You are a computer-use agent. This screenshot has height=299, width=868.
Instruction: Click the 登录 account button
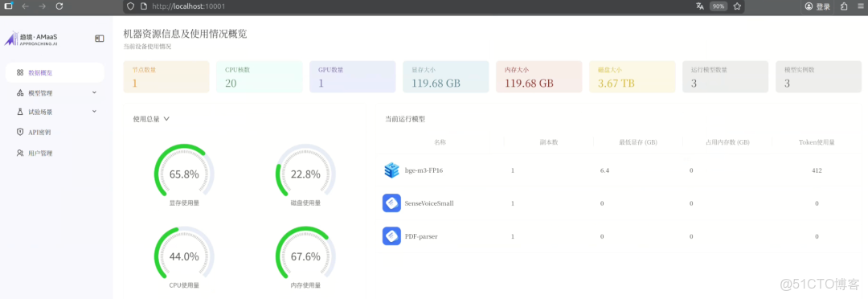pos(817,6)
